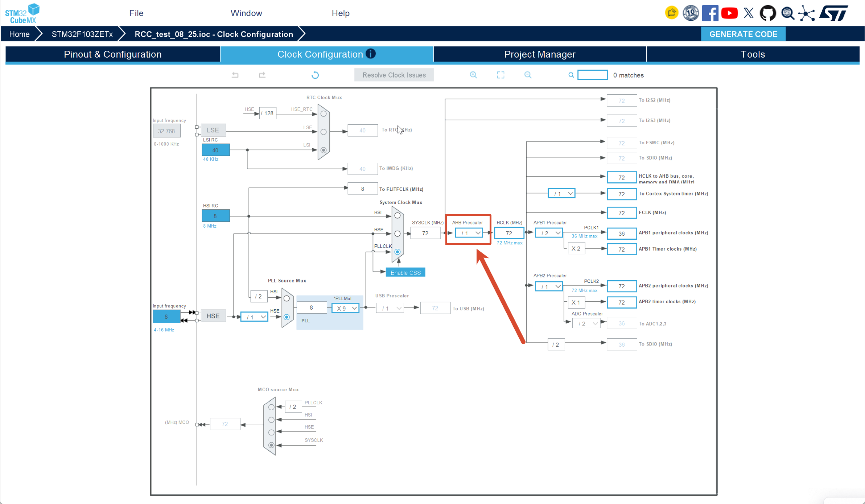Open the HSE prescaler /1 dropdown
The height and width of the screenshot is (504, 865).
click(254, 317)
